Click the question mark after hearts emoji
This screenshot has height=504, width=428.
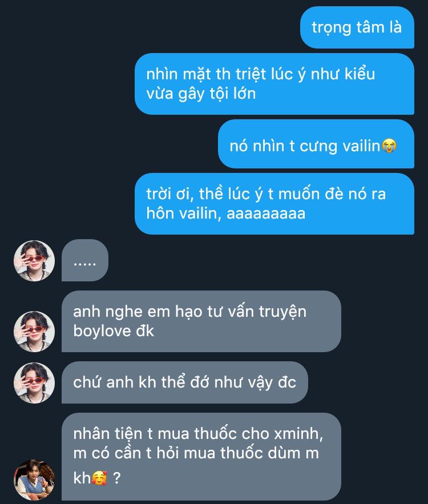[x=117, y=478]
